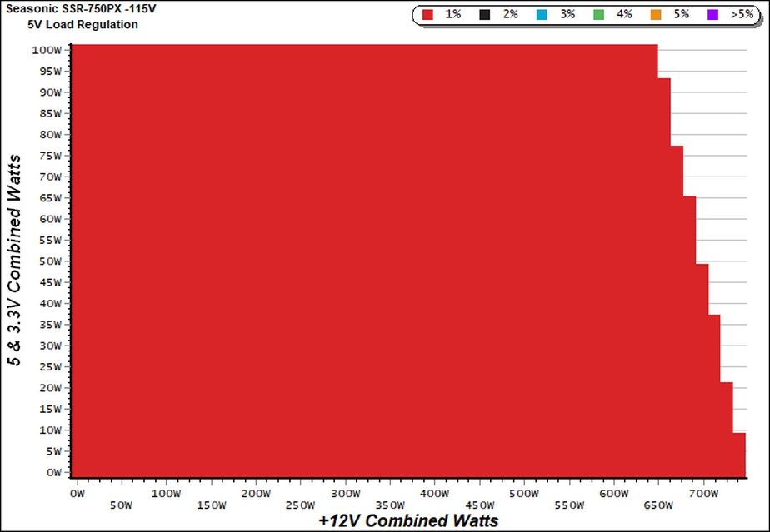770x532 pixels.
Task: Click the 75W tick on the vertical axis
Action: click(50, 156)
